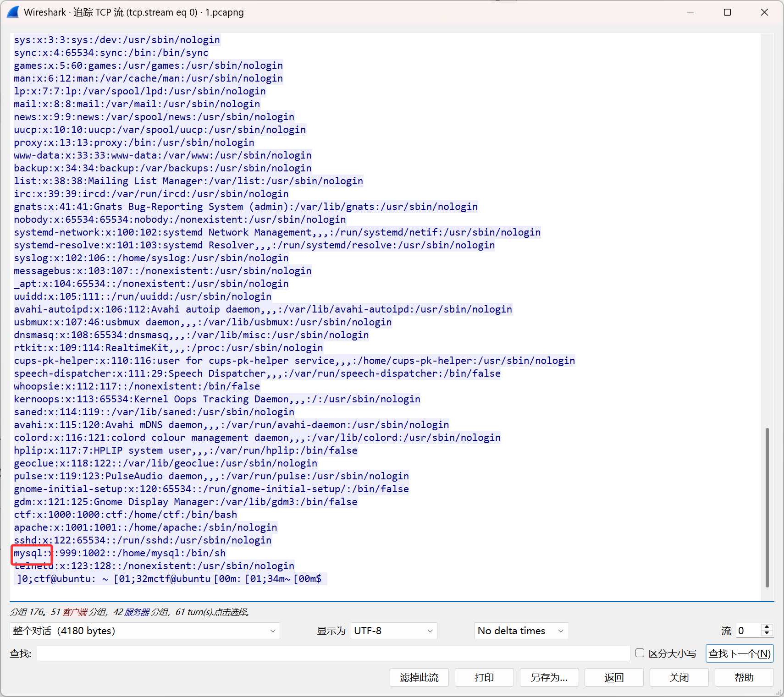Click the avahi-autoipd:x:106:112 line
The width and height of the screenshot is (784, 697).
[x=263, y=309]
